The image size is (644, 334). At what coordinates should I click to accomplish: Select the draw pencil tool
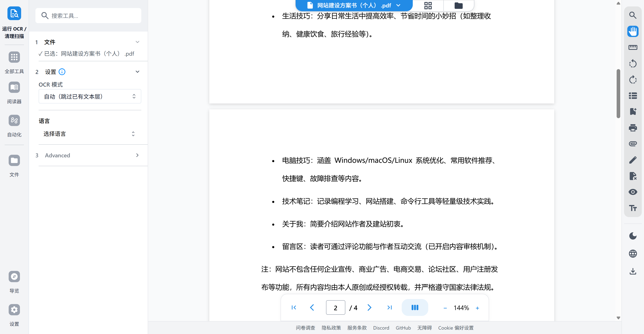[633, 160]
